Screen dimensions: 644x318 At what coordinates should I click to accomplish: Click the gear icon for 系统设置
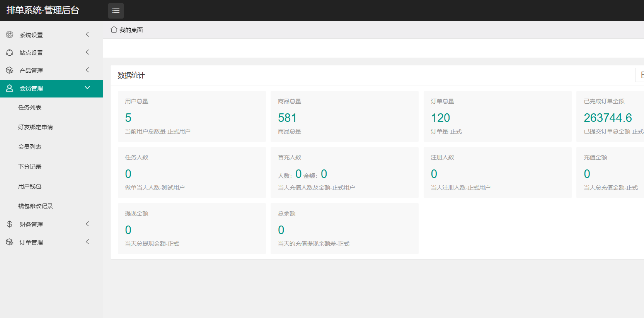[10, 35]
